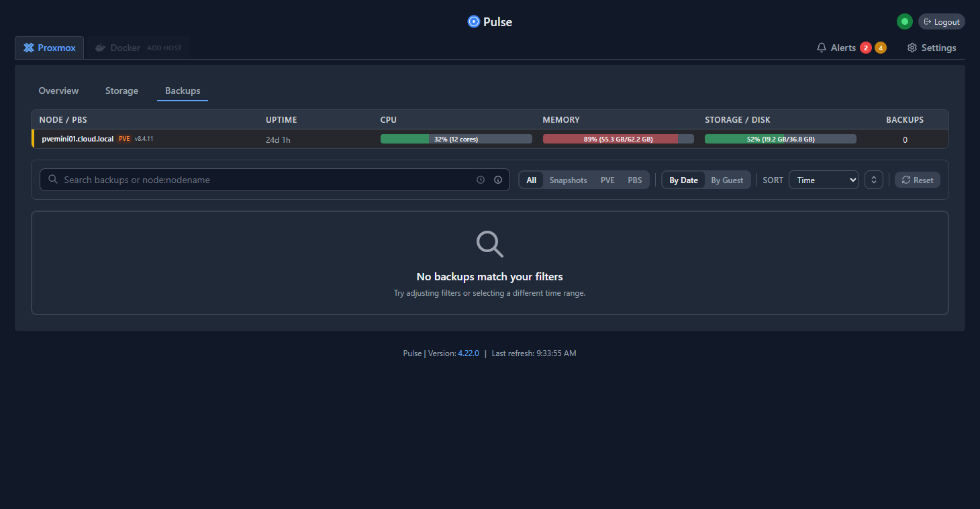980x509 pixels.
Task: Open Alerts via the bell icon
Action: coord(822,47)
